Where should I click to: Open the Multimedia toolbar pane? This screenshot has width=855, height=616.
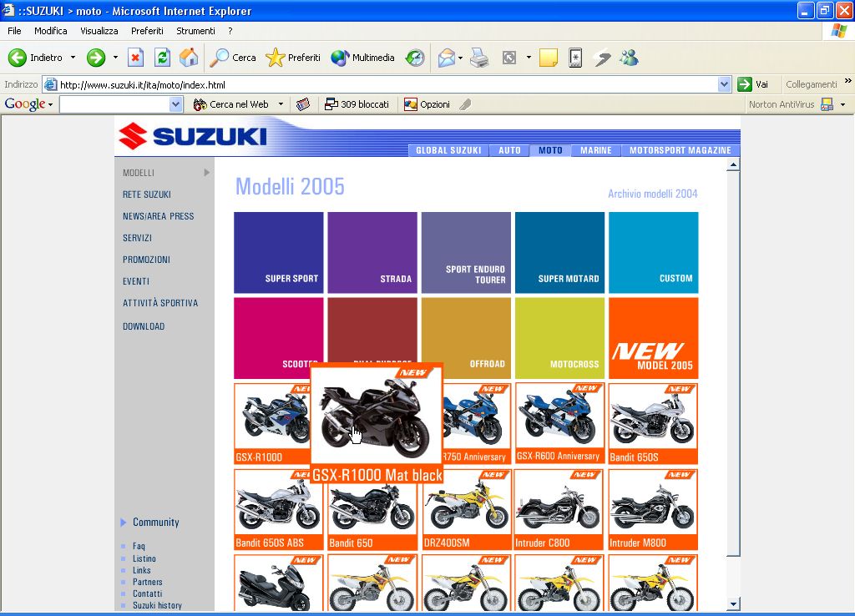362,58
